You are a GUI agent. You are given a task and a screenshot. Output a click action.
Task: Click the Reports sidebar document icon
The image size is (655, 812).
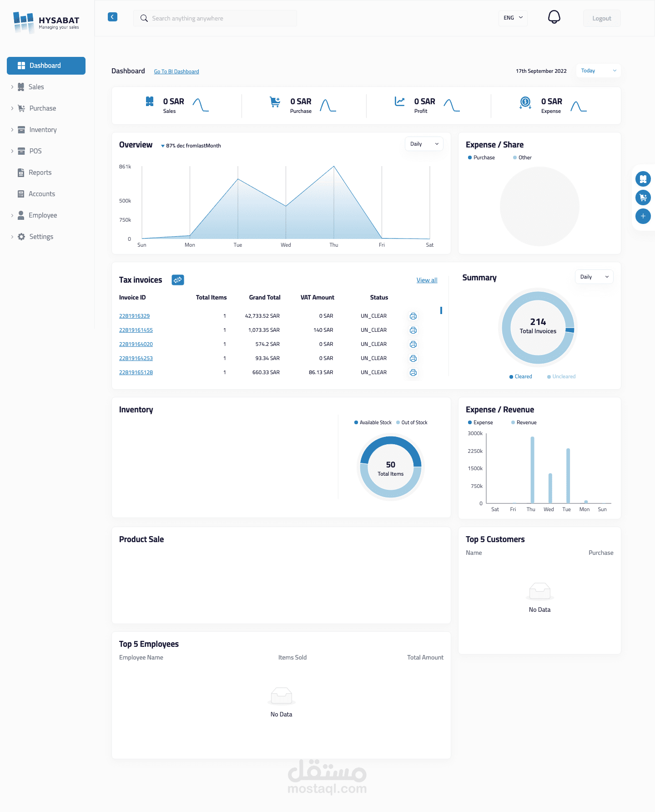tap(21, 173)
